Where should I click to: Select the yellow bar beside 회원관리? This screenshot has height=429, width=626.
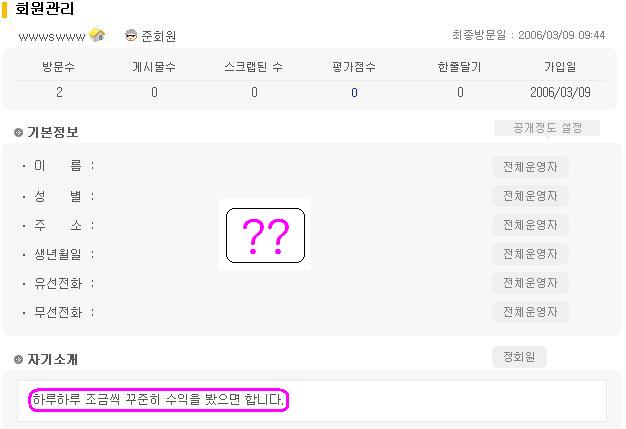click(4, 9)
